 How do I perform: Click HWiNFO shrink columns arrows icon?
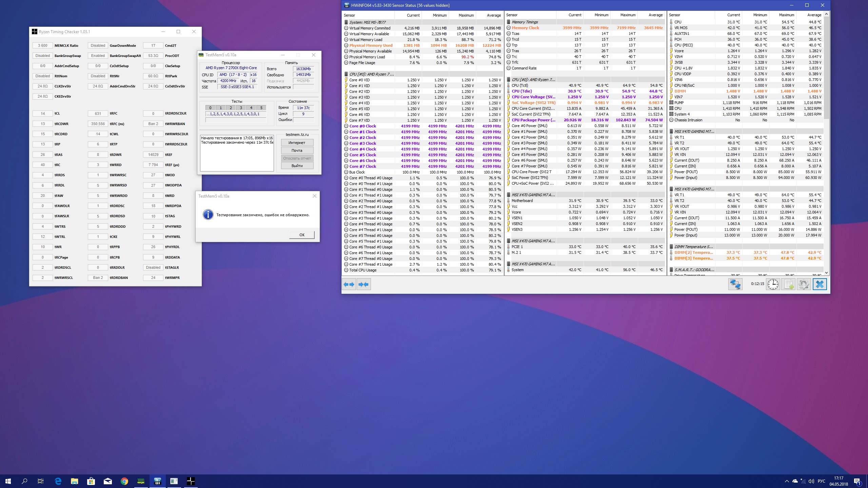pyautogui.click(x=363, y=284)
